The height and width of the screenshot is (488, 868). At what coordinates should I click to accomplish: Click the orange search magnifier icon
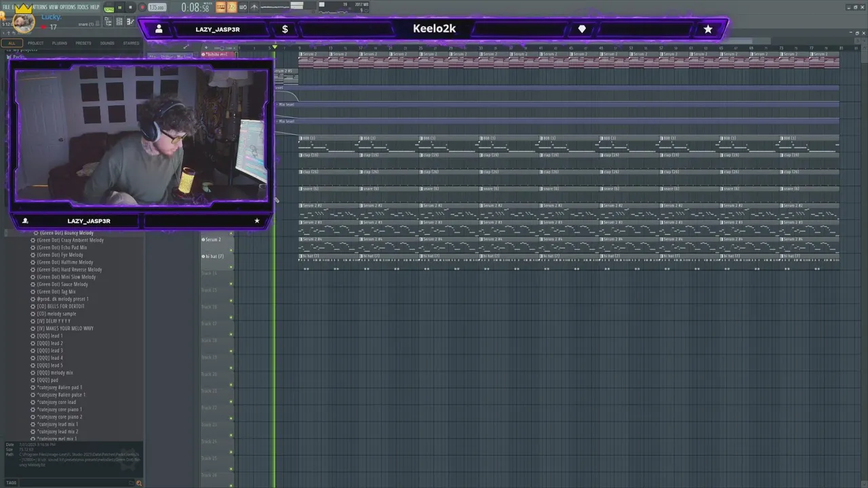click(x=139, y=483)
